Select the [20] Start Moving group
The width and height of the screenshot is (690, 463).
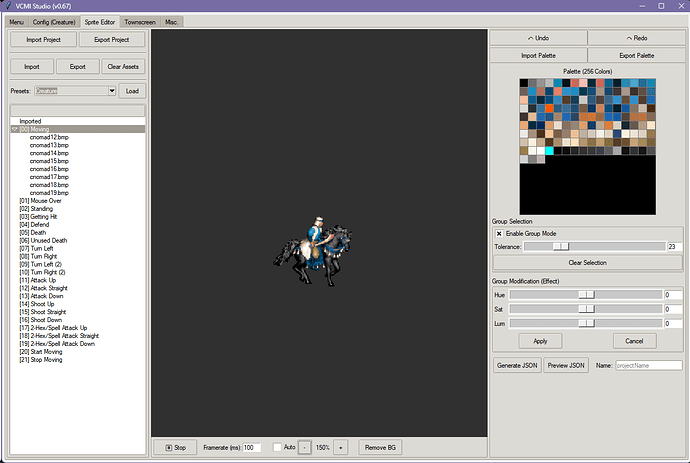tap(41, 352)
